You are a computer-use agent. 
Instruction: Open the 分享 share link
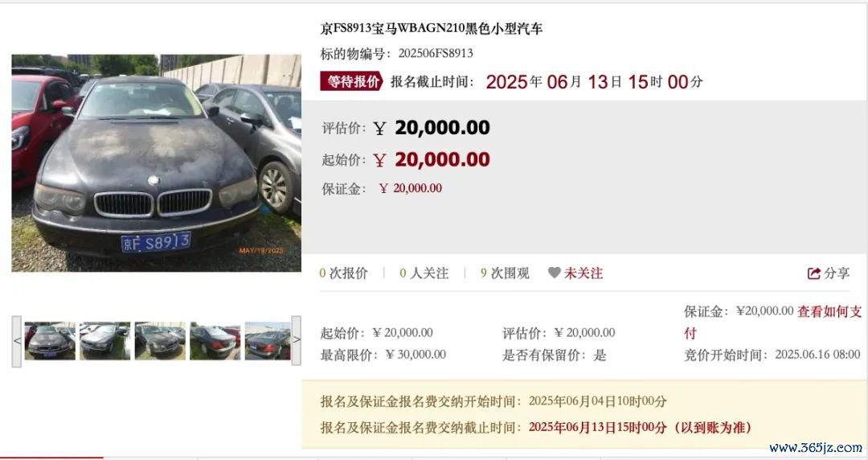(x=837, y=273)
